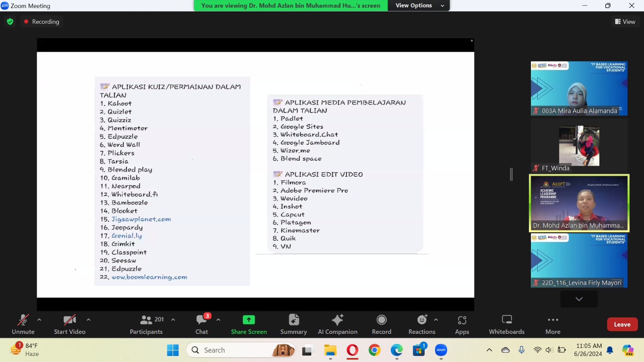Open the Reactions picker
The image size is (644, 362).
pos(421,324)
